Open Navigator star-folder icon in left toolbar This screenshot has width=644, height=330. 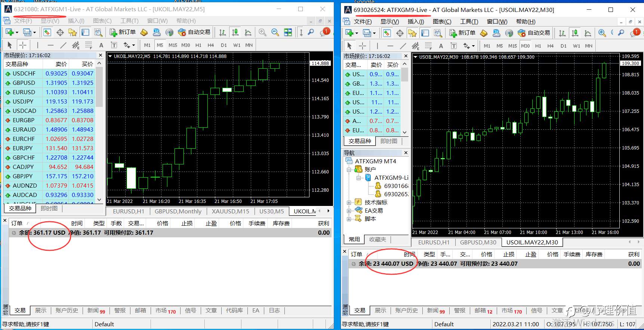click(x=73, y=32)
